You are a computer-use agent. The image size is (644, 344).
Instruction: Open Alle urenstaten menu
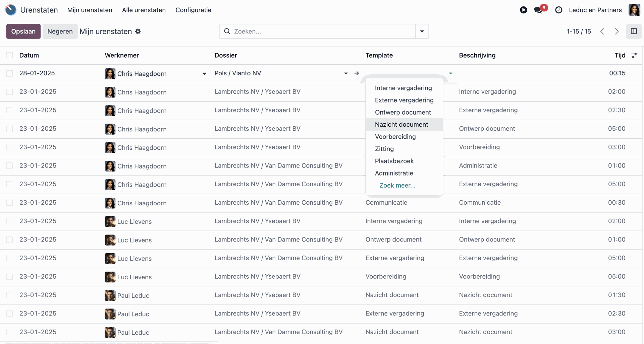(x=144, y=10)
